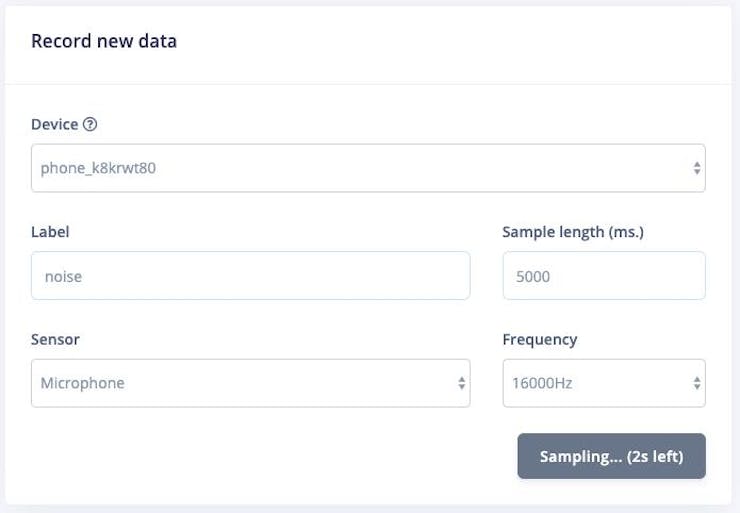Click the Device dropdown arrow icon

[x=697, y=169]
